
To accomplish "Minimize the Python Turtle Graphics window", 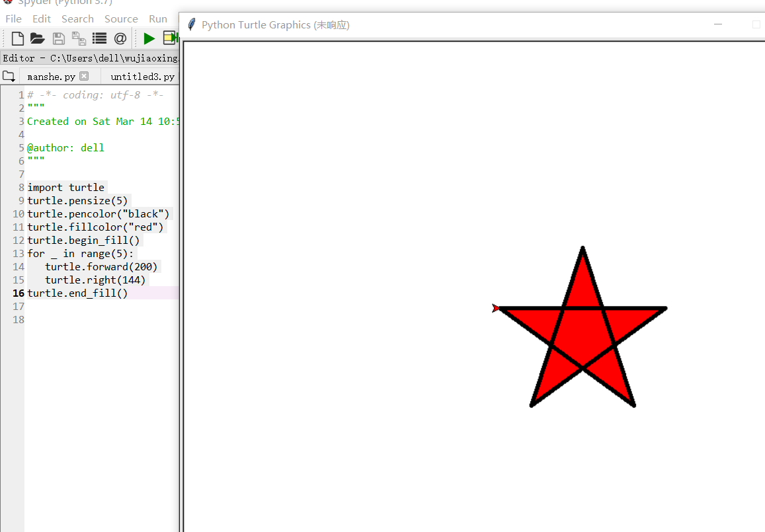I will click(x=717, y=24).
